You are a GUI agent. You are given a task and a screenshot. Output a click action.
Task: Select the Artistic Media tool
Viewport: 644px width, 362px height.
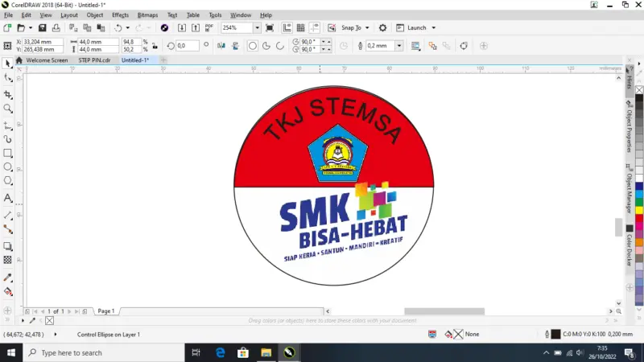(7, 139)
